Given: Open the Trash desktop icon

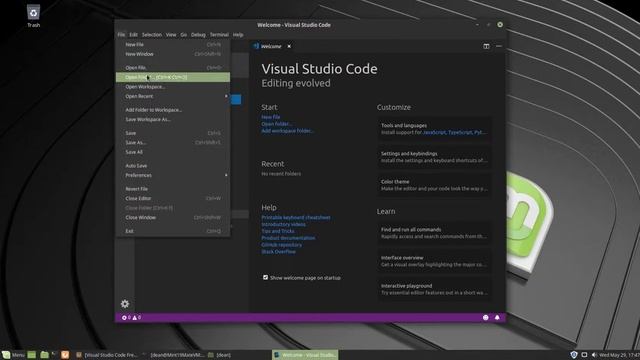Looking at the screenshot, I should [33, 16].
